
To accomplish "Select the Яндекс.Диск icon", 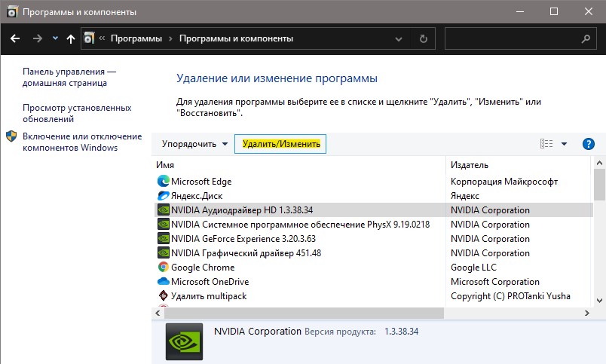I will tap(164, 195).
